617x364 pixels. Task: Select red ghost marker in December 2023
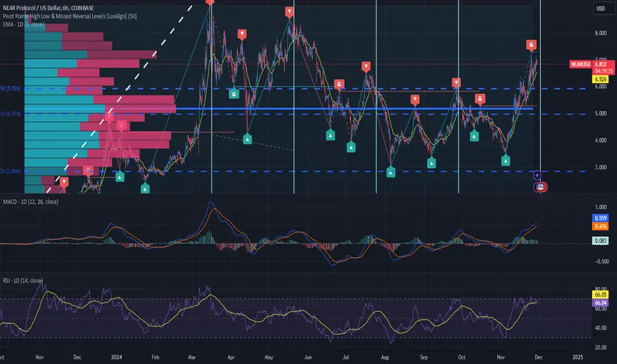coord(88,170)
